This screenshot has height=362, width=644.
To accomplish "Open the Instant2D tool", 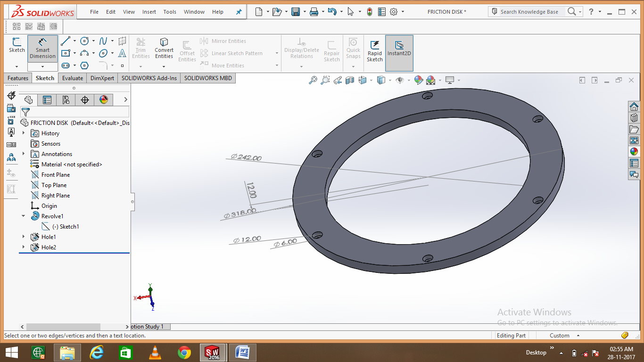I will [399, 49].
